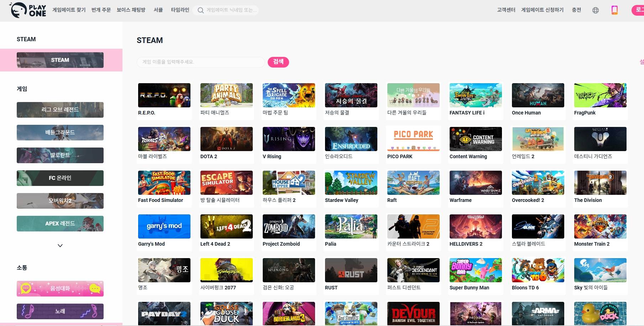
Task: Click the Play One logo
Action: pyautogui.click(x=28, y=10)
